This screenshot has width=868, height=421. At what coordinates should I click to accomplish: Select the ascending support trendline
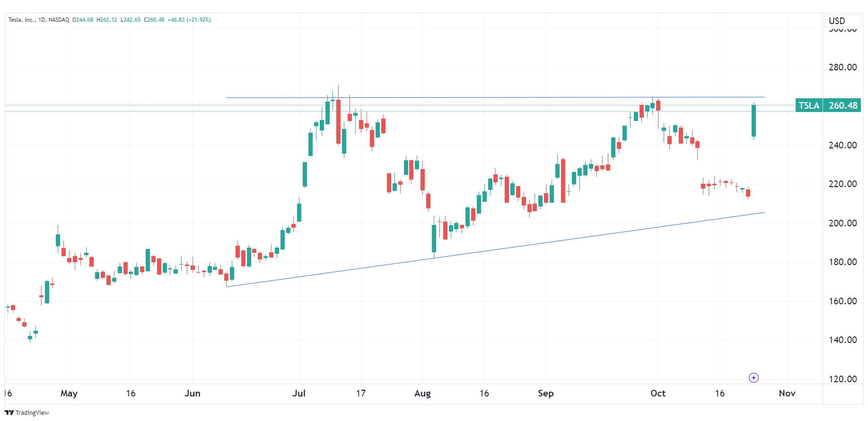(x=495, y=249)
